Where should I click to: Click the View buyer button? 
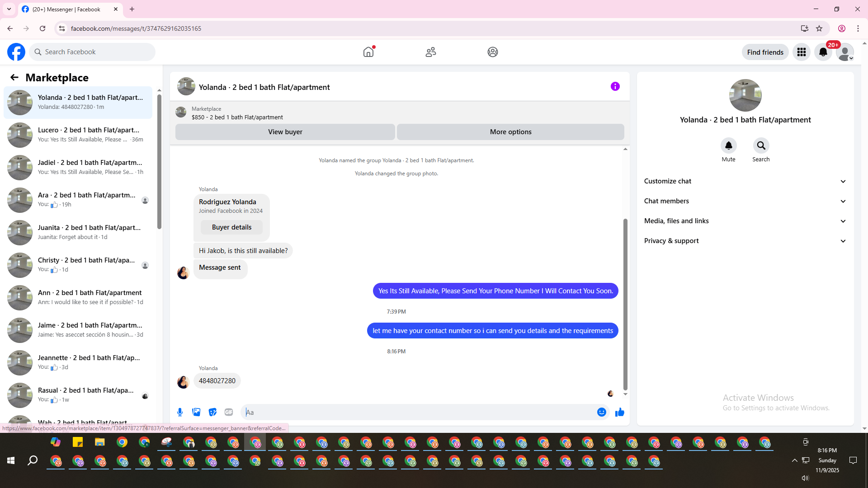(285, 132)
